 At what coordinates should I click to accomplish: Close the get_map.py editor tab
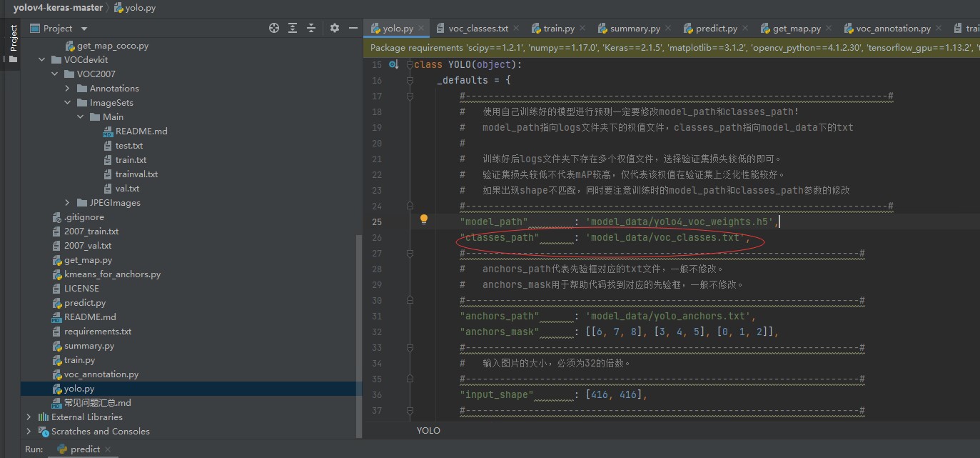click(829, 29)
